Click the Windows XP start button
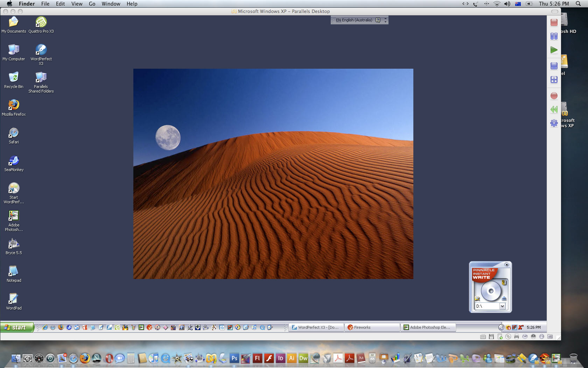This screenshot has width=588, height=368. point(17,327)
